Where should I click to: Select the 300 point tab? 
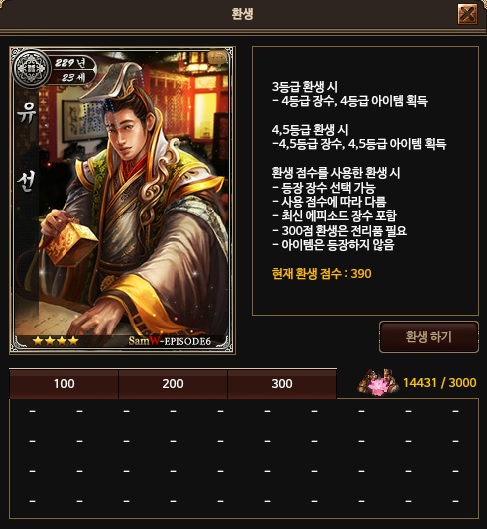(x=282, y=384)
